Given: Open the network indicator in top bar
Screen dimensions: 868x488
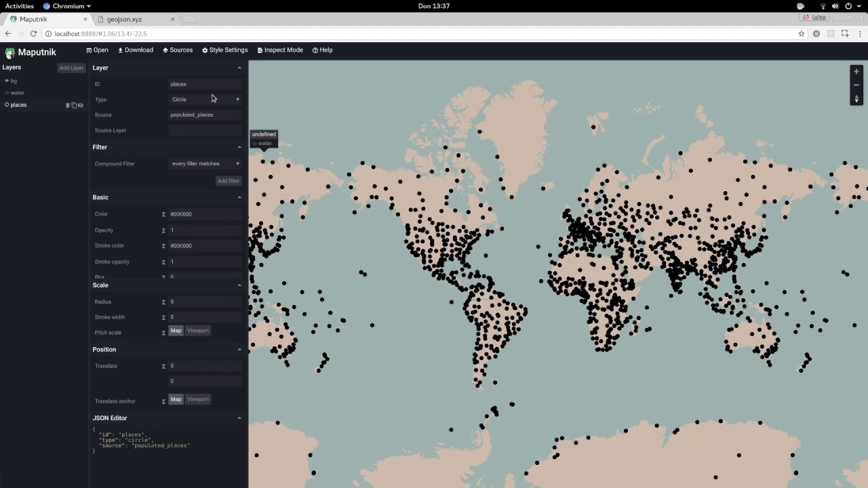Looking at the screenshot, I should pyautogui.click(x=823, y=6).
